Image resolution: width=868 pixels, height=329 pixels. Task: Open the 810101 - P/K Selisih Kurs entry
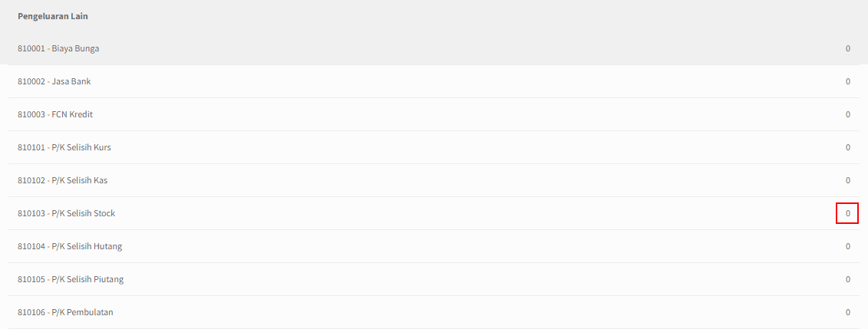64,148
